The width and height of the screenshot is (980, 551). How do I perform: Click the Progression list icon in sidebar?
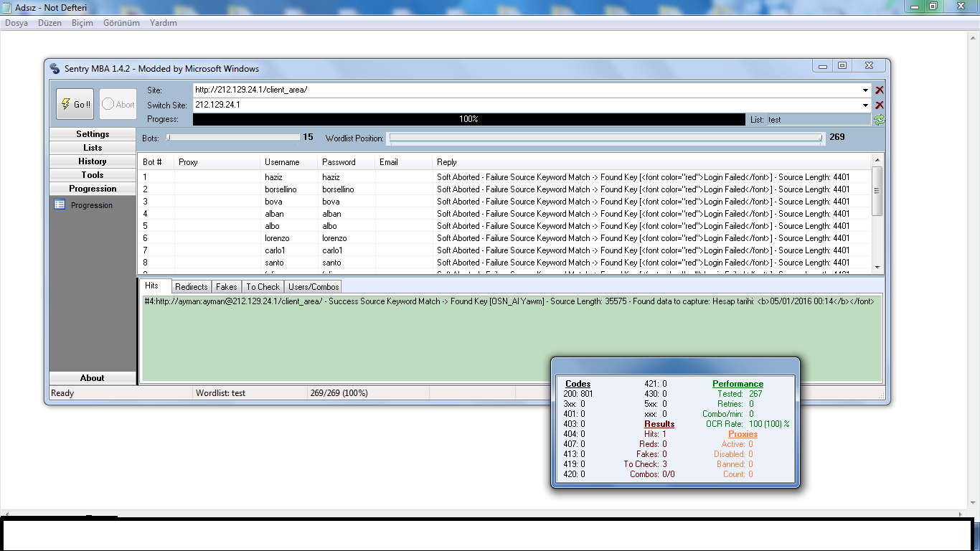point(60,205)
